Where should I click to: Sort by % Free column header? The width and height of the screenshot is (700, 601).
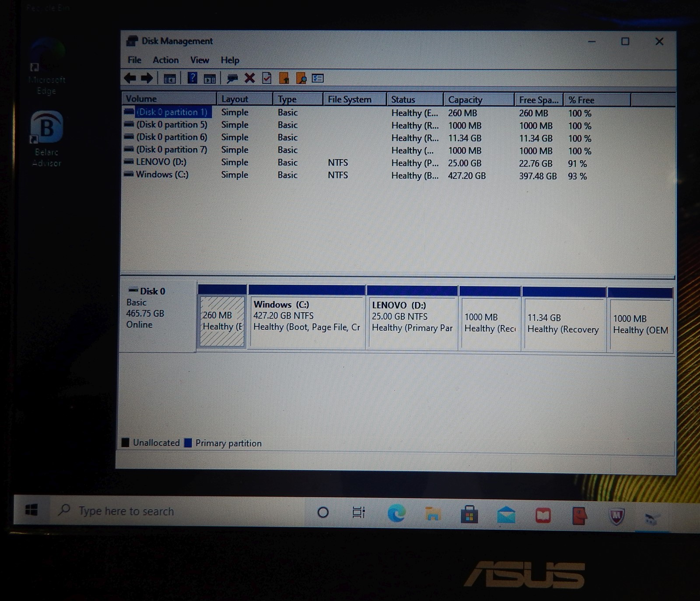tap(597, 100)
